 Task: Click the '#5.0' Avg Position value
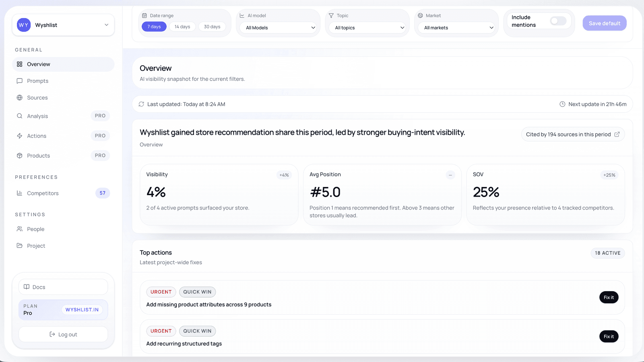pos(325,192)
